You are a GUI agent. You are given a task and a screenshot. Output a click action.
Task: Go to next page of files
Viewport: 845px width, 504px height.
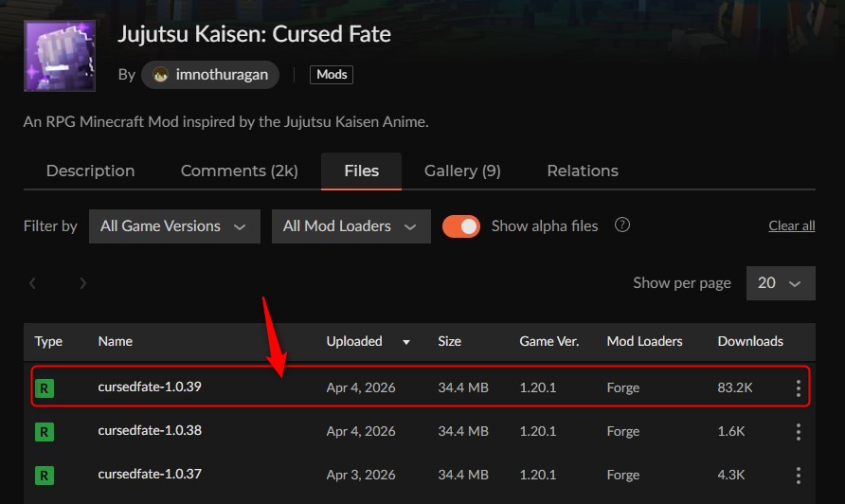(82, 283)
